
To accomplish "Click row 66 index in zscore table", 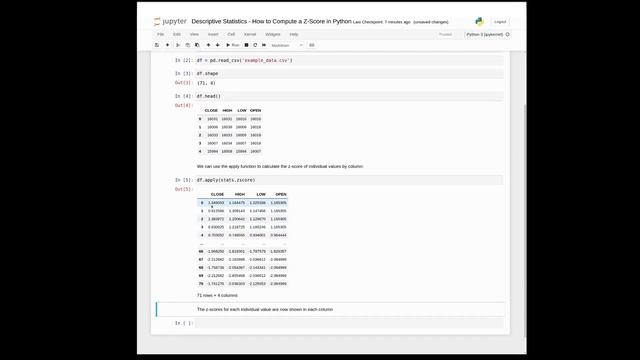I will coord(201,251).
